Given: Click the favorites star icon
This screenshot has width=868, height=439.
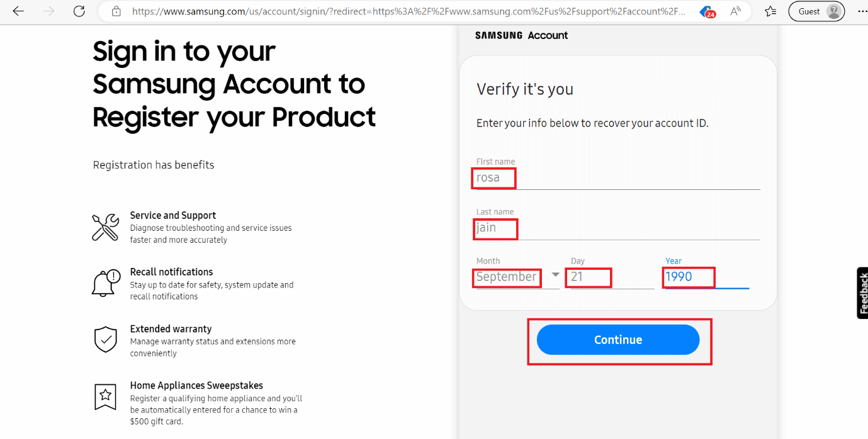Looking at the screenshot, I should [x=770, y=11].
